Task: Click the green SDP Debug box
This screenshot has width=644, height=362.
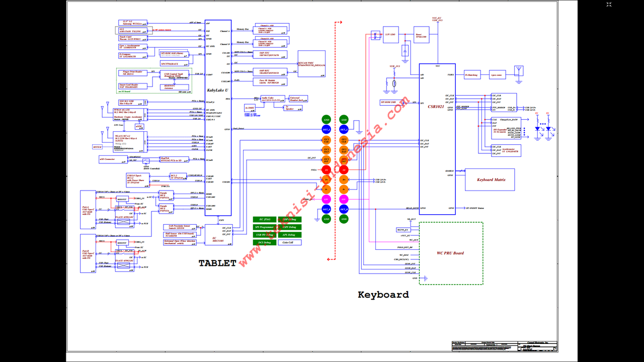Action: [289, 220]
